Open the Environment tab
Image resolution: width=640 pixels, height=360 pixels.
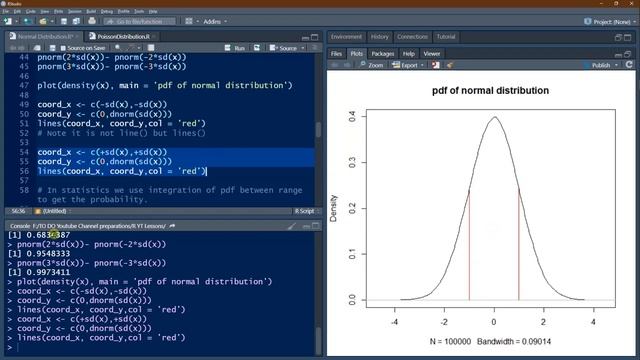coord(346,37)
